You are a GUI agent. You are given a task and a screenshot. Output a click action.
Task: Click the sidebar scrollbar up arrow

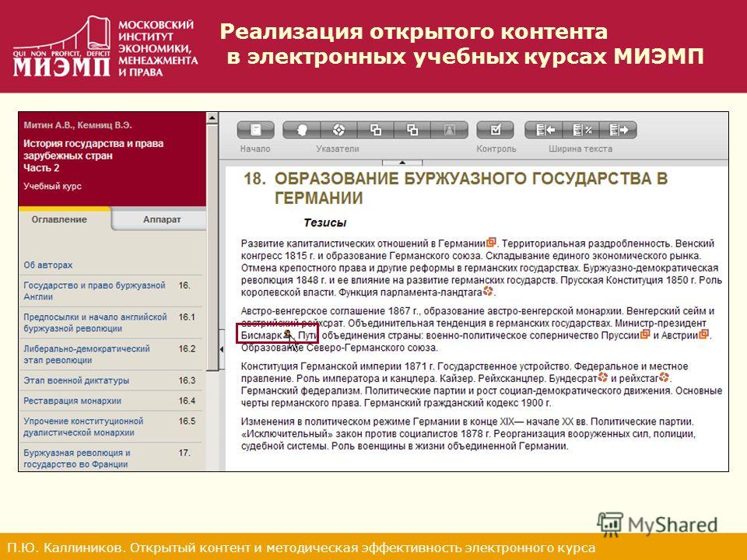[212, 117]
